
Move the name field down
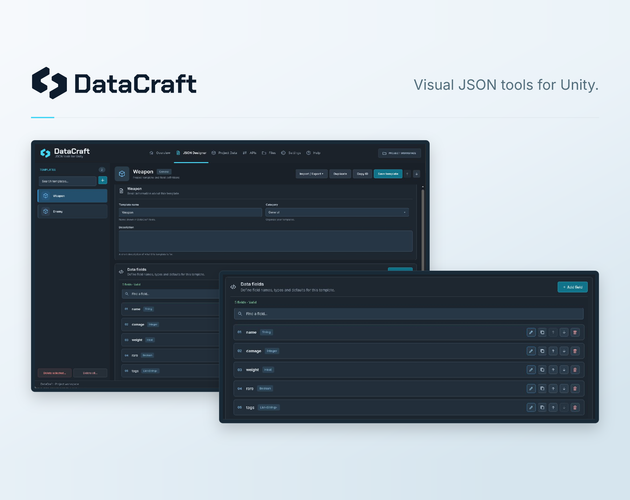[x=564, y=332]
